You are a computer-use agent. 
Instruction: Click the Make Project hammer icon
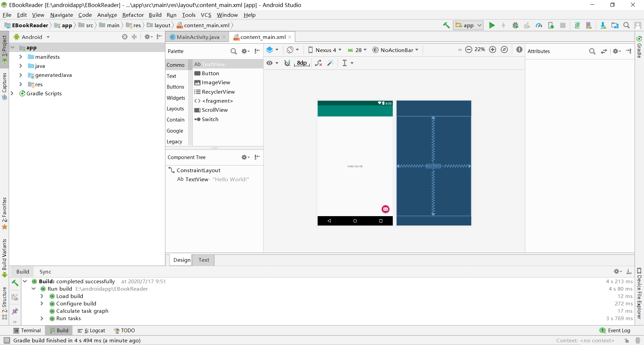(x=446, y=25)
